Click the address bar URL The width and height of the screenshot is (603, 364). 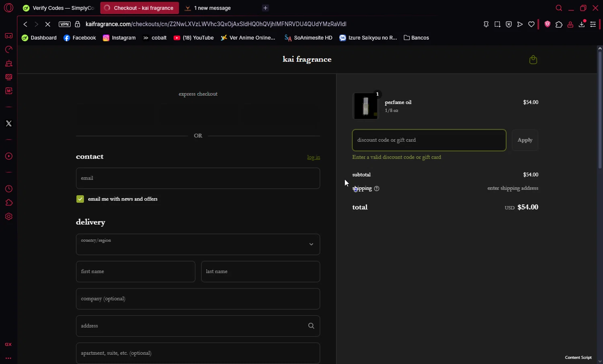pyautogui.click(x=216, y=24)
